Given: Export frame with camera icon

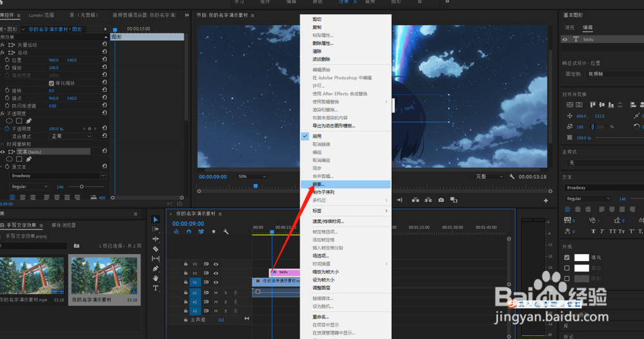Looking at the screenshot, I should 440,200.
